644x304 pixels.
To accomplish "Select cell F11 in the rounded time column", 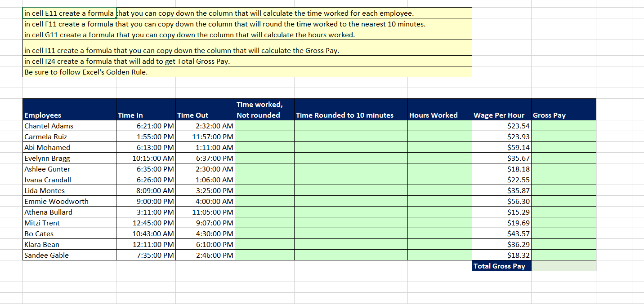I will coord(351,126).
